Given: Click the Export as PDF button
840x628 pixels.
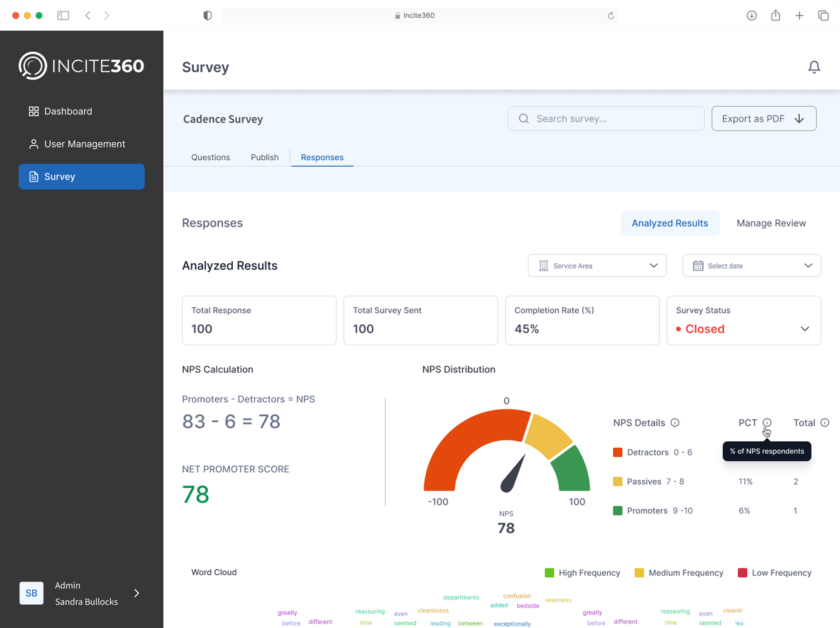Looking at the screenshot, I should point(764,118).
